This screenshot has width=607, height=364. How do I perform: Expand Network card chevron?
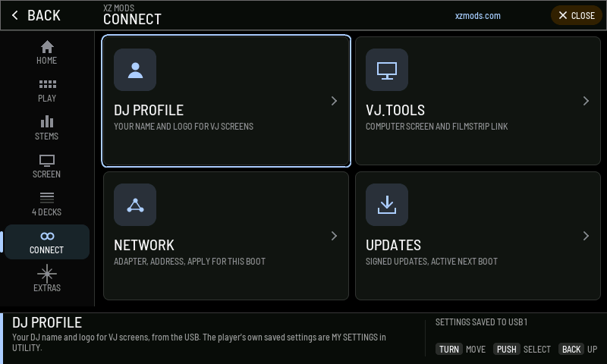pyautogui.click(x=334, y=236)
